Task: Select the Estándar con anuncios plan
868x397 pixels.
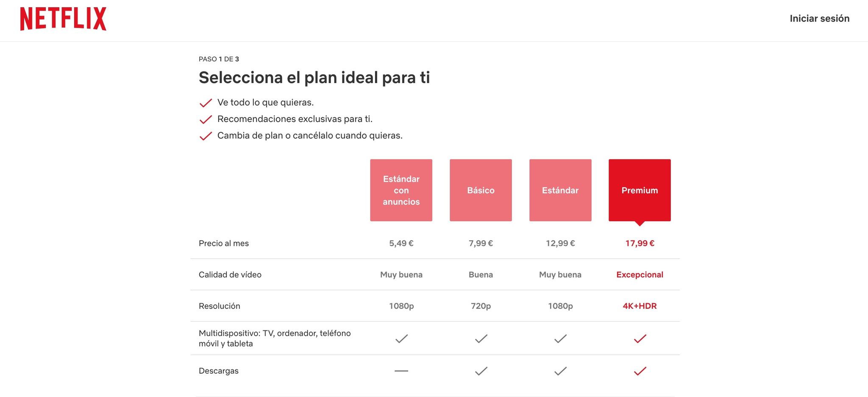Action: [x=401, y=190]
